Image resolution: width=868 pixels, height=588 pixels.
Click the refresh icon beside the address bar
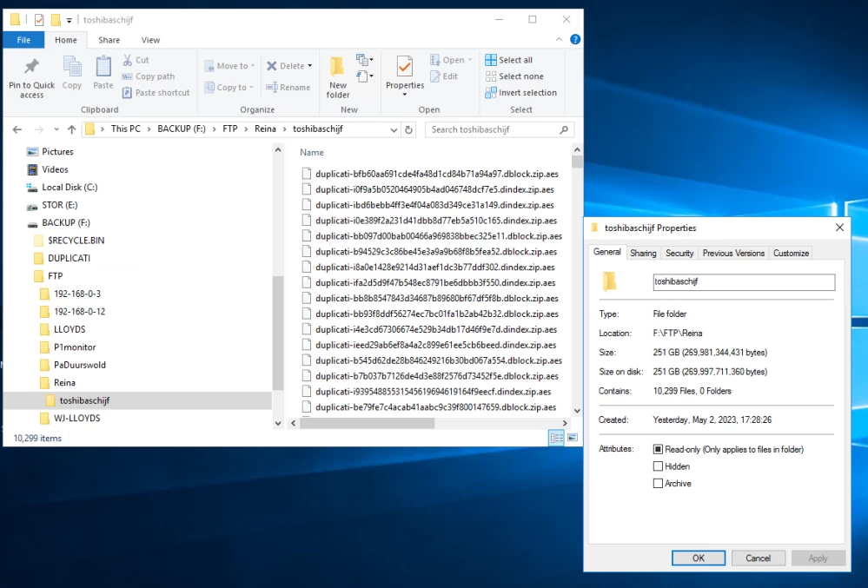[409, 129]
